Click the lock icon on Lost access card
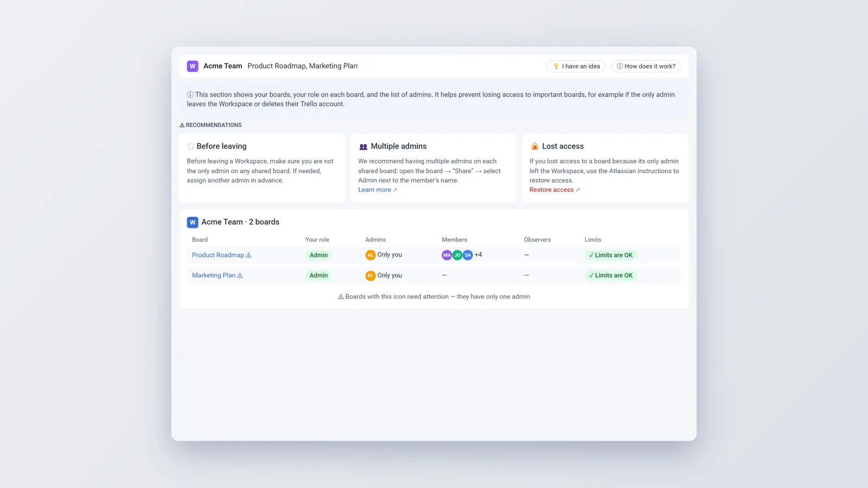This screenshot has height=488, width=868. coord(534,146)
